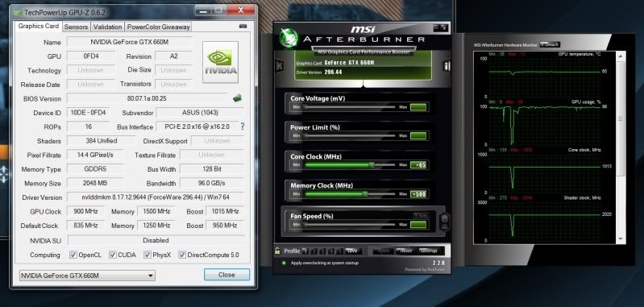Click the BIOS save chip icon
Image resolution: width=644 pixels, height=307 pixels.
[x=238, y=98]
